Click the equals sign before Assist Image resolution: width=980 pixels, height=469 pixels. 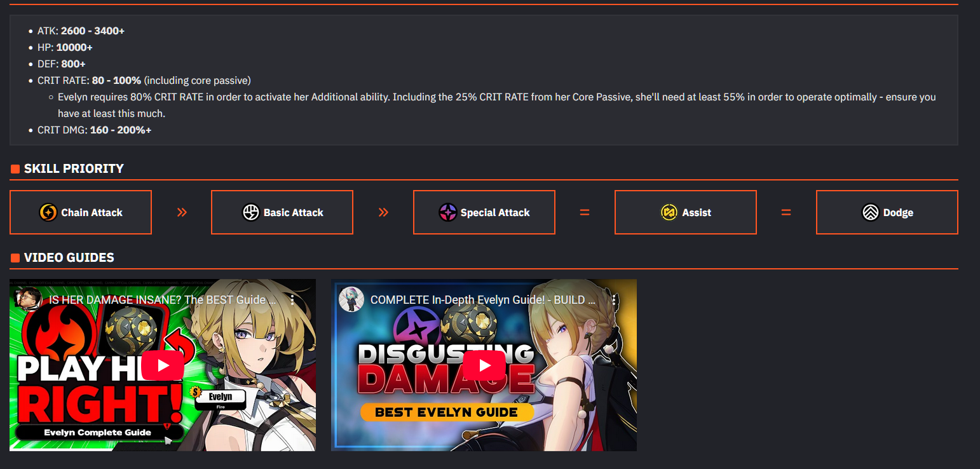585,212
